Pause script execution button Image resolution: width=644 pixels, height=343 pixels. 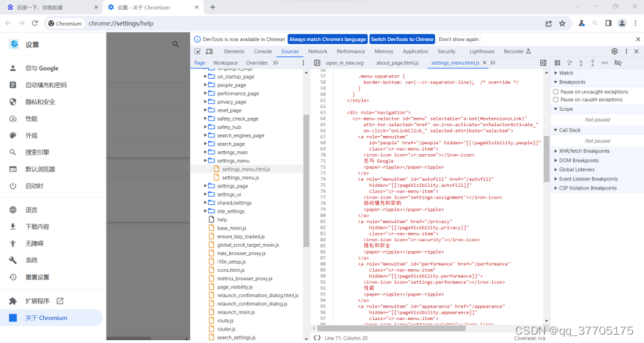pos(558,63)
